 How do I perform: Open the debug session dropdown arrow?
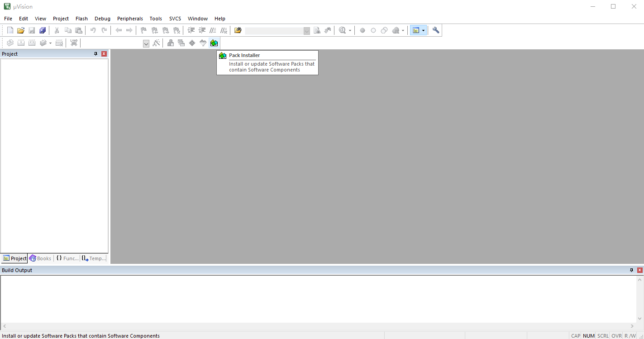350,31
